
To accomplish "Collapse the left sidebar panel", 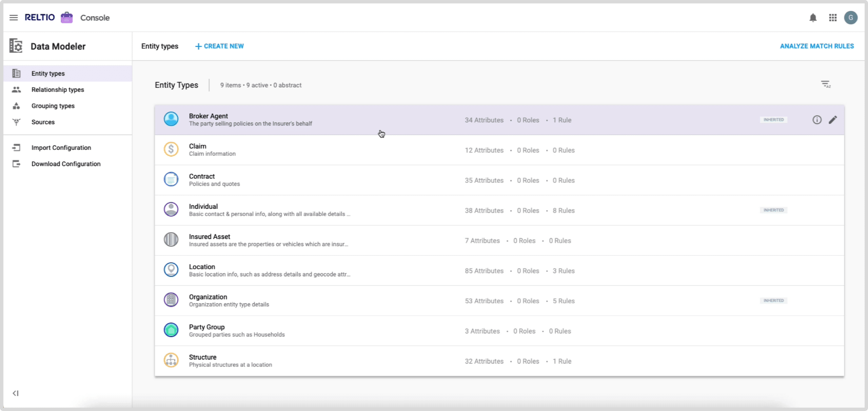I will pos(16,393).
